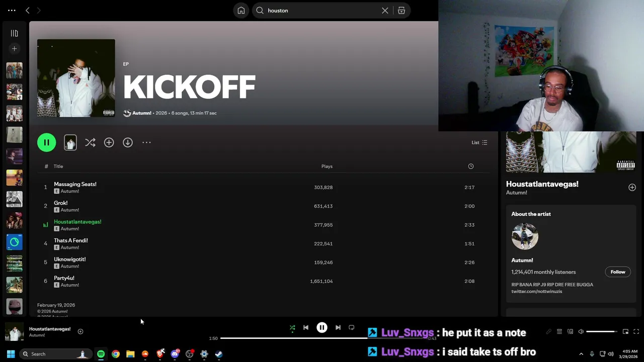
Task: Open the first library playlist thumbnail
Action: [14, 70]
